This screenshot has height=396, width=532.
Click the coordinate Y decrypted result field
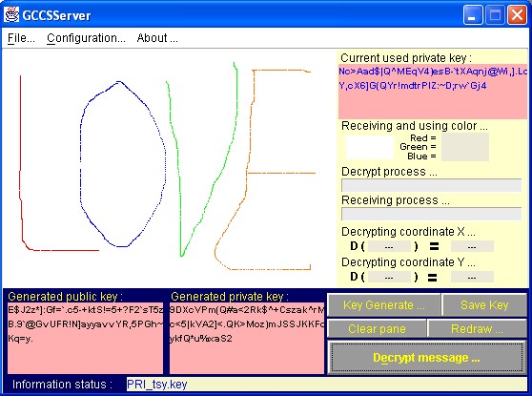click(472, 277)
